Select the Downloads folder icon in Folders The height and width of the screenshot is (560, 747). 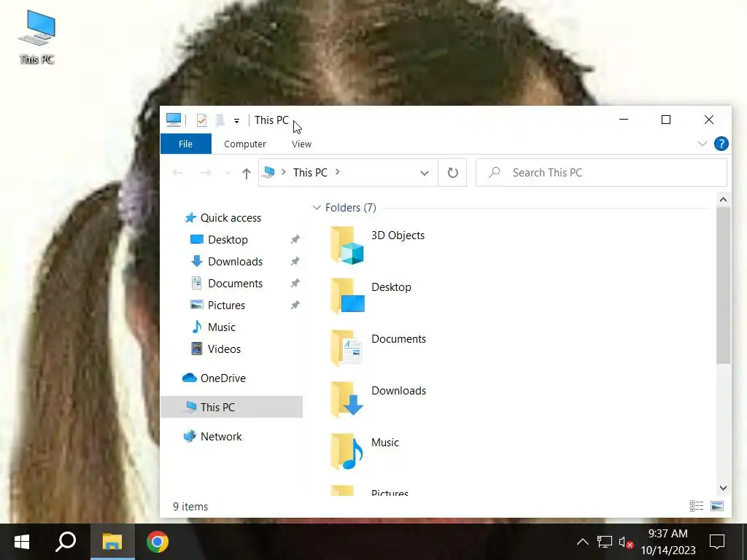pos(347,400)
